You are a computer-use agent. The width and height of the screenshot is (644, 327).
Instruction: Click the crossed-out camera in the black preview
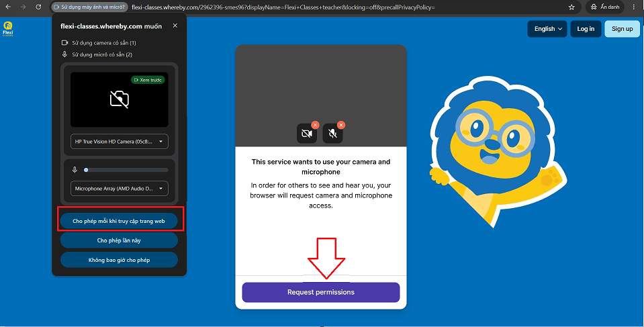[x=120, y=99]
